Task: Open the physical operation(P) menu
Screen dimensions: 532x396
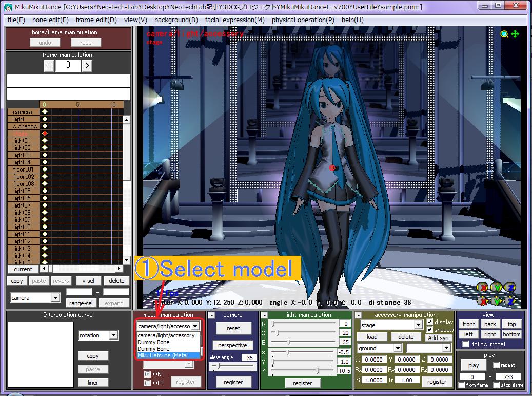Action: [x=303, y=20]
